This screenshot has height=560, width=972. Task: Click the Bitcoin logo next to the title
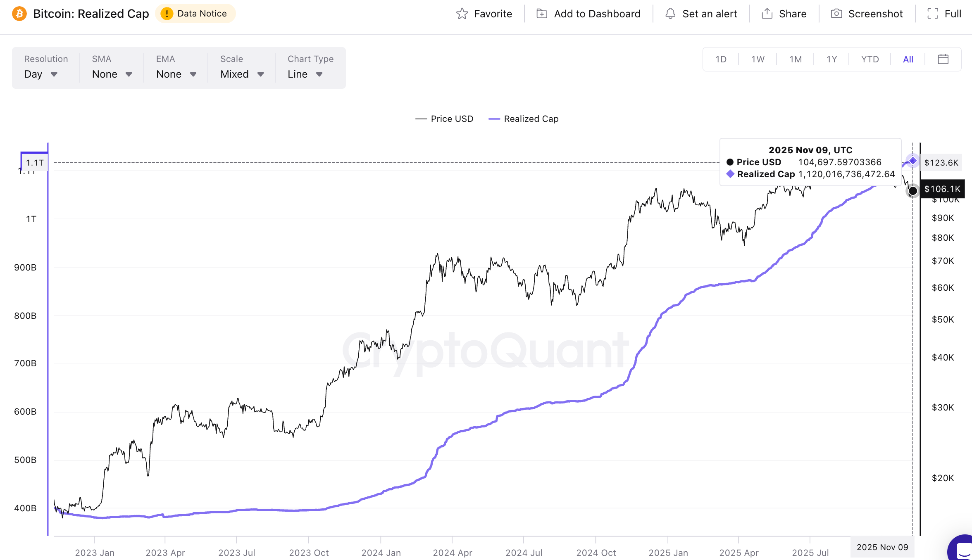[x=19, y=13]
